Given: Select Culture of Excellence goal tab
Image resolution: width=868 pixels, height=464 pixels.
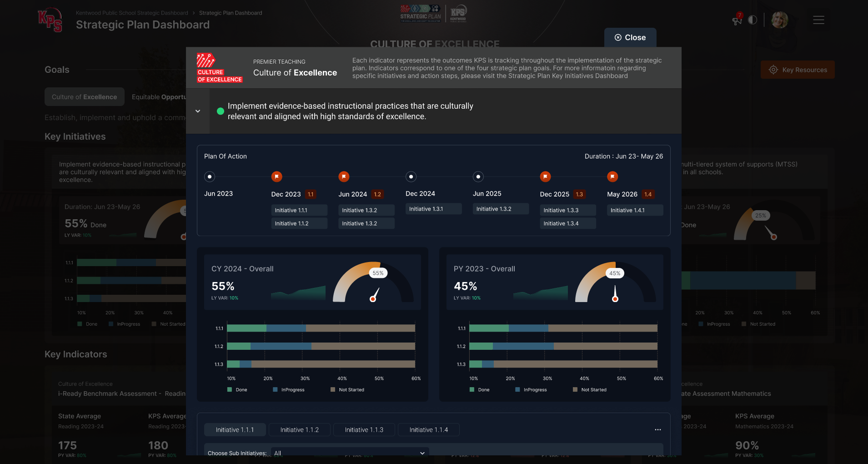Looking at the screenshot, I should [x=85, y=97].
